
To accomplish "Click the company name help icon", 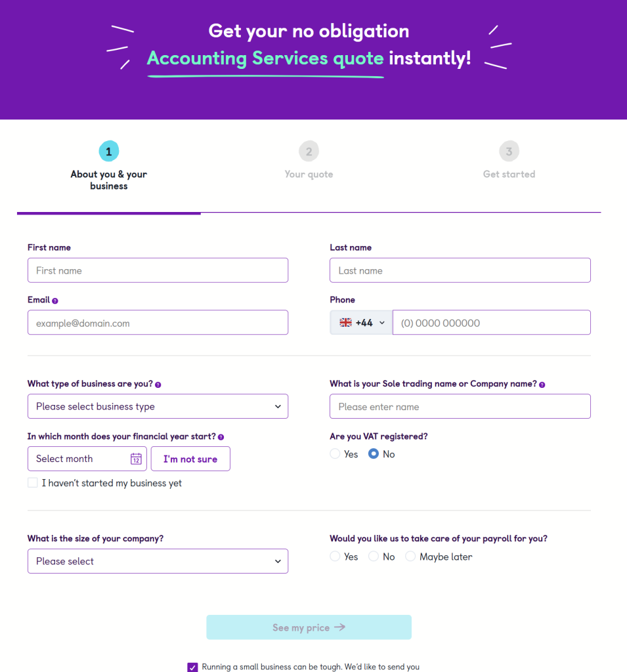I will point(542,385).
